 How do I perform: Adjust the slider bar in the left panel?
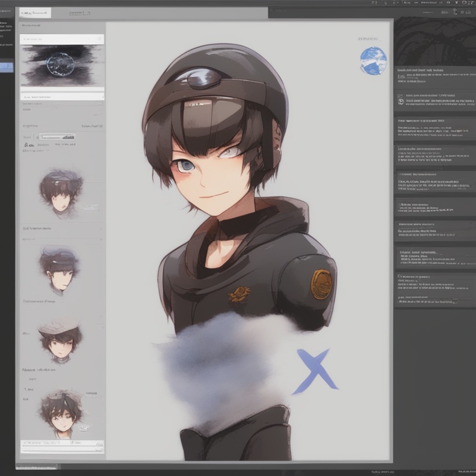(58, 136)
